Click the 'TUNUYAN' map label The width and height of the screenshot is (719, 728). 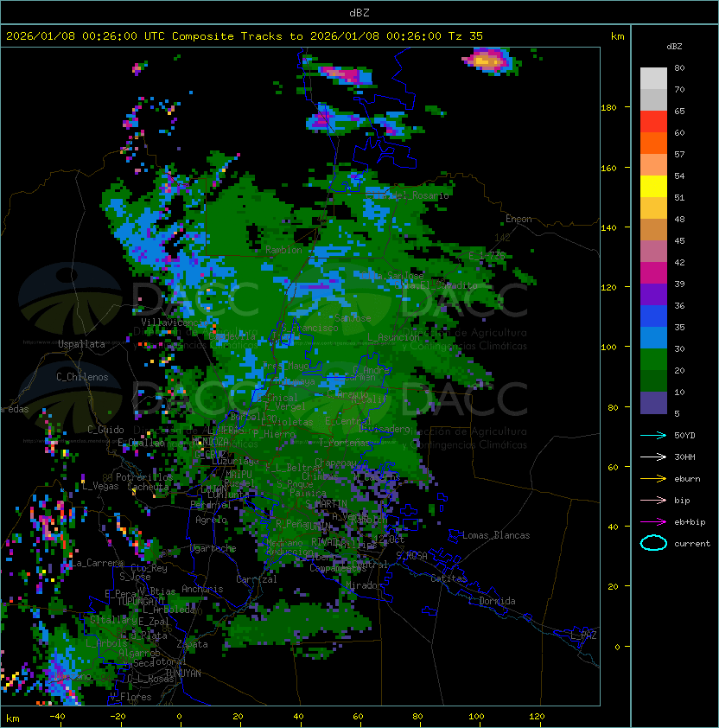point(183,674)
